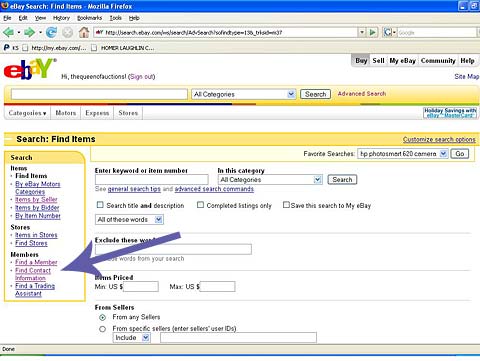
Task: Click the browser Back arrow icon
Action: coord(8,32)
